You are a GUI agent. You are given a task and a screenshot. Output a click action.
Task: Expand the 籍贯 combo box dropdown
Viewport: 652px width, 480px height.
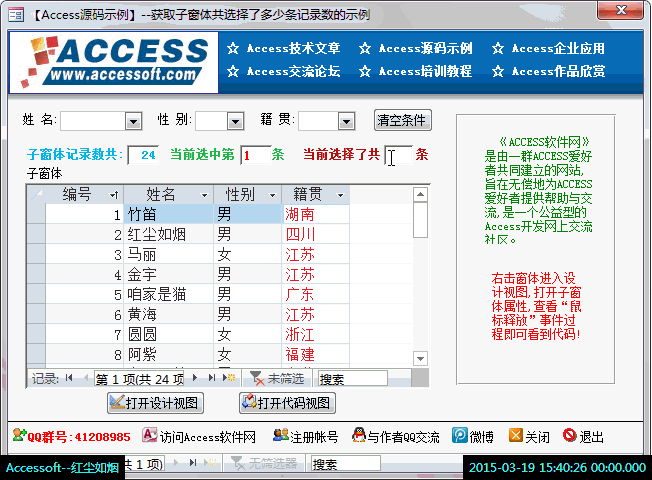pyautogui.click(x=346, y=121)
